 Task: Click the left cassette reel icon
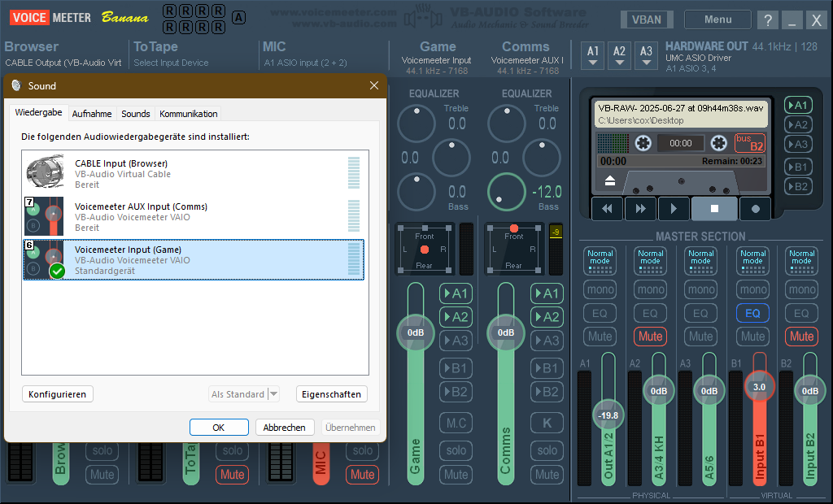643,143
